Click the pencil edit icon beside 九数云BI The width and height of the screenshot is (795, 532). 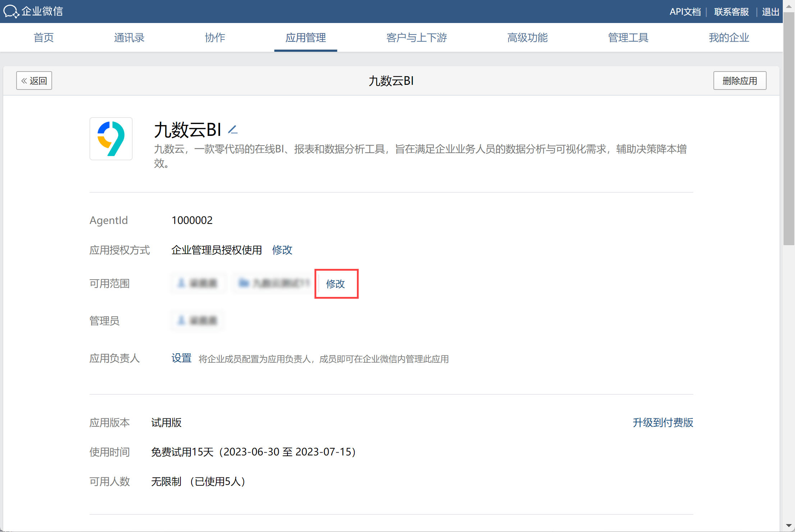(x=233, y=130)
